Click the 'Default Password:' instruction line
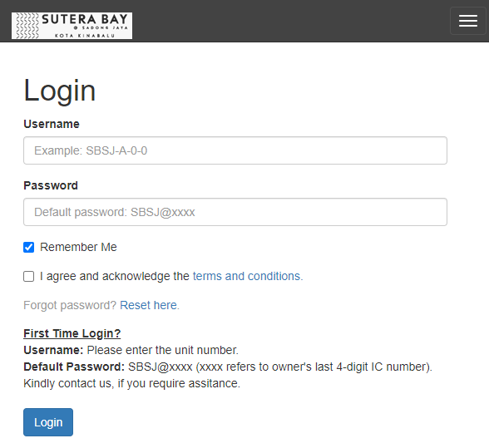 [228, 367]
